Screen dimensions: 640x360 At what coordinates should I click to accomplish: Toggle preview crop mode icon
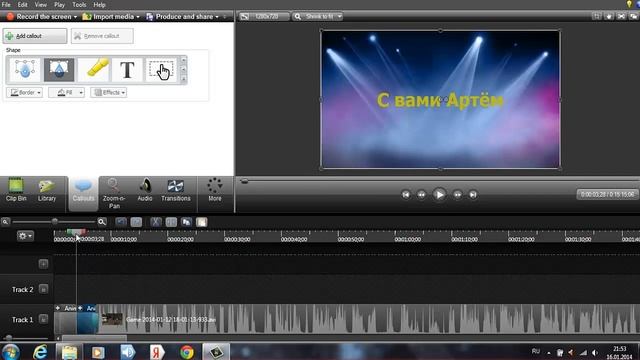click(x=597, y=16)
